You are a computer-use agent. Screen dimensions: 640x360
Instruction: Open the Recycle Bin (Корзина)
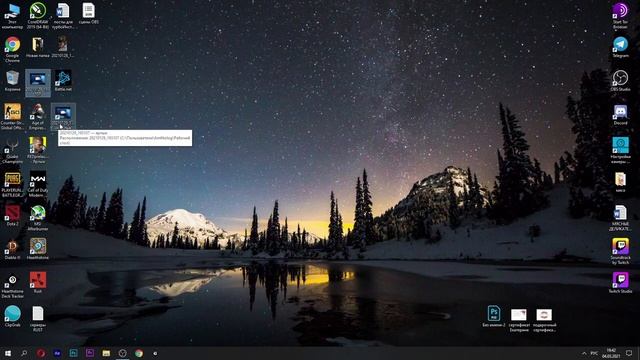[12, 81]
